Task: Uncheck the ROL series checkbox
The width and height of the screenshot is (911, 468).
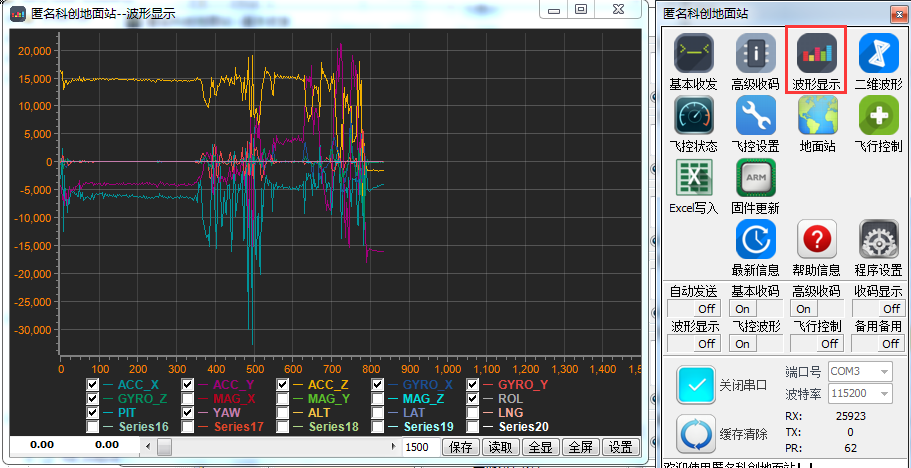Action: pos(473,399)
